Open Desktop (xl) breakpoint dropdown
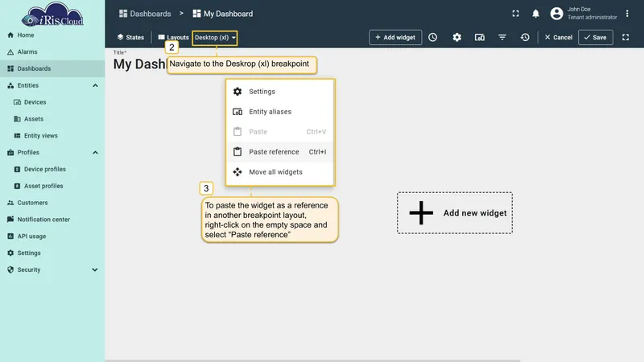 tap(215, 38)
